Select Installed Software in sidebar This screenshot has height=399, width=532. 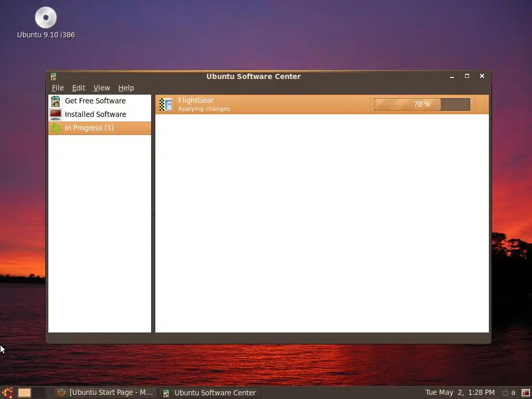coord(100,114)
